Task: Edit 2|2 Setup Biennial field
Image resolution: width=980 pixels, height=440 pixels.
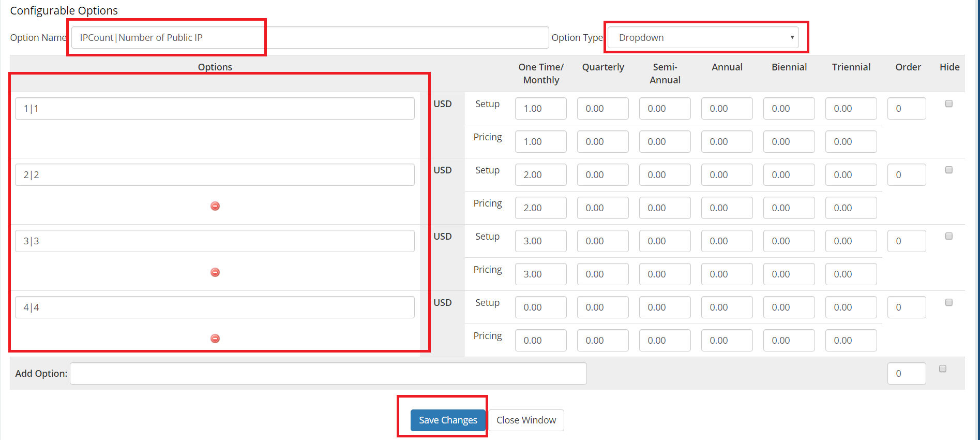Action: 789,175
